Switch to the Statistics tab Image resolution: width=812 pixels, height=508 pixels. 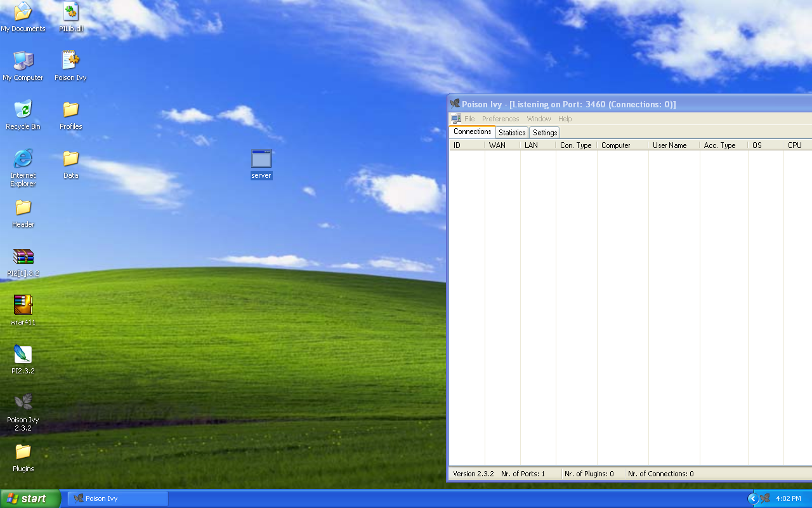(511, 132)
